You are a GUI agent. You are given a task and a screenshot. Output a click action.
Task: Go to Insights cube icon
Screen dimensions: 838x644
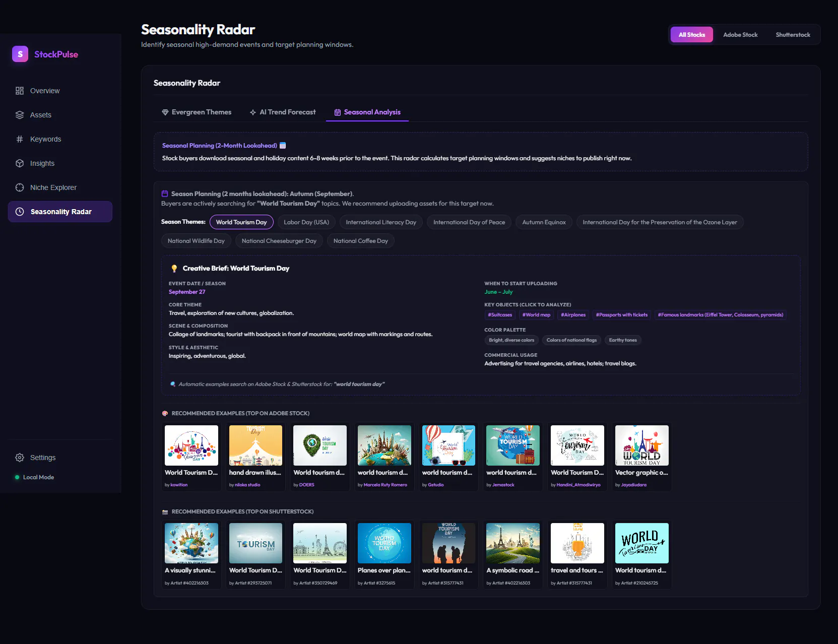[20, 163]
